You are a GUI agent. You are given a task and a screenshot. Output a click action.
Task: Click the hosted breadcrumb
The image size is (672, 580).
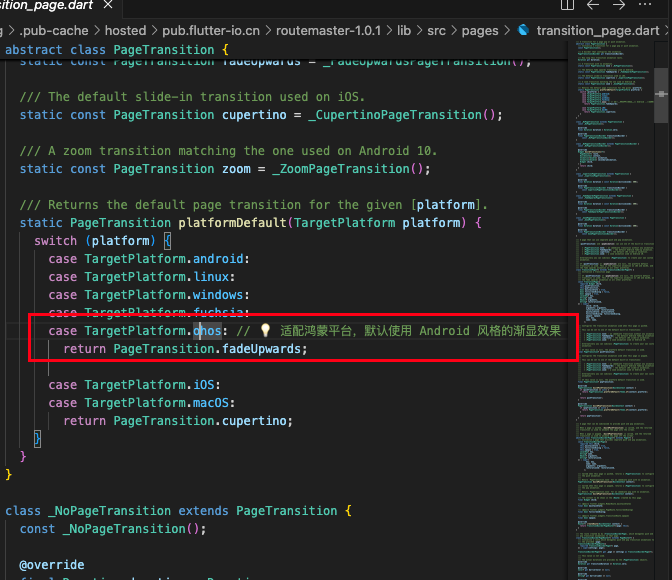click(126, 31)
